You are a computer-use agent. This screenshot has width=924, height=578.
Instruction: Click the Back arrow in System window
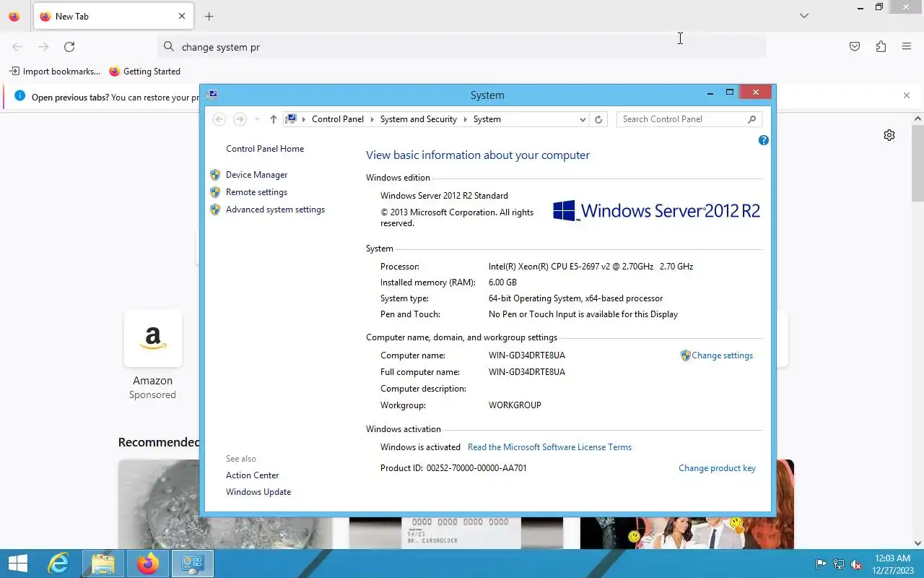[x=219, y=119]
